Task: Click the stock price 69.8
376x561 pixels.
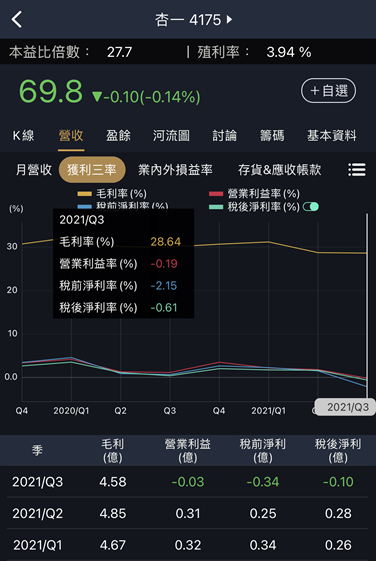Action: tap(51, 92)
